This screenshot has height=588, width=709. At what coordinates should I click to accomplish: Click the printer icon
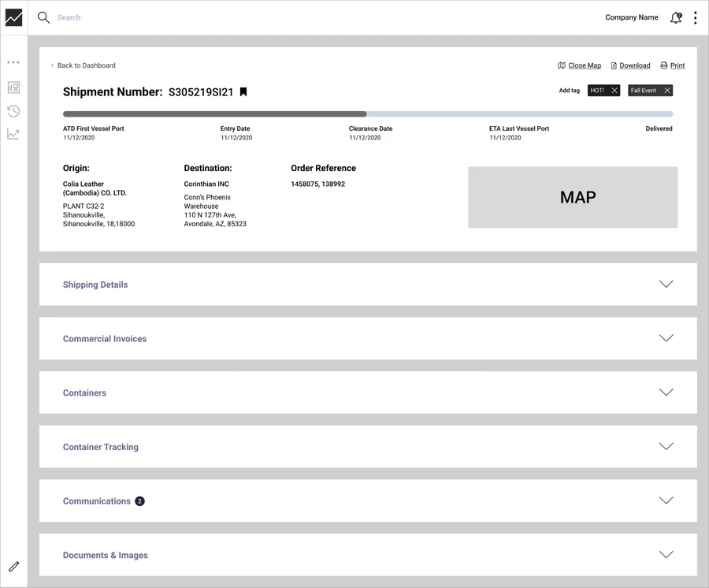[x=664, y=65]
